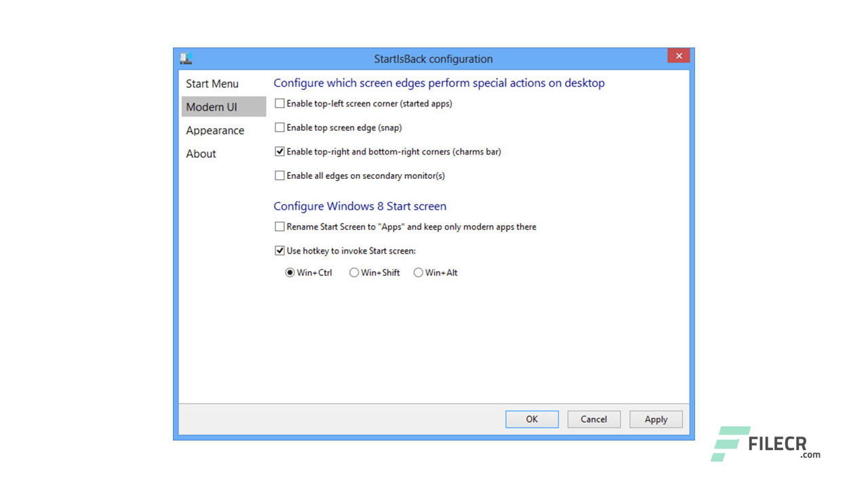Enable all edges on secondary monitors

[279, 176]
